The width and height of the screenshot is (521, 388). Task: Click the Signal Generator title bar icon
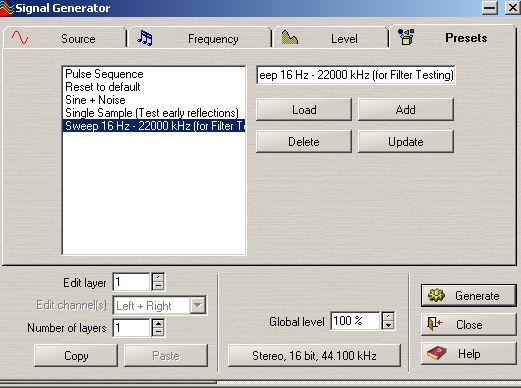[7, 8]
